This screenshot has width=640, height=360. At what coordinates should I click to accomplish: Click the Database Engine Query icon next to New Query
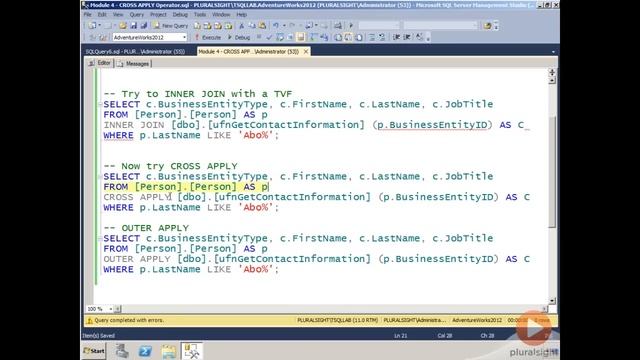(197, 26)
